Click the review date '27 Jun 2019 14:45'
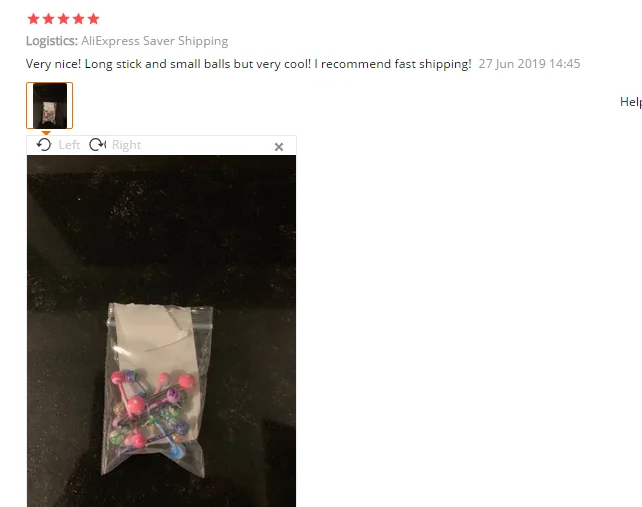 529,64
